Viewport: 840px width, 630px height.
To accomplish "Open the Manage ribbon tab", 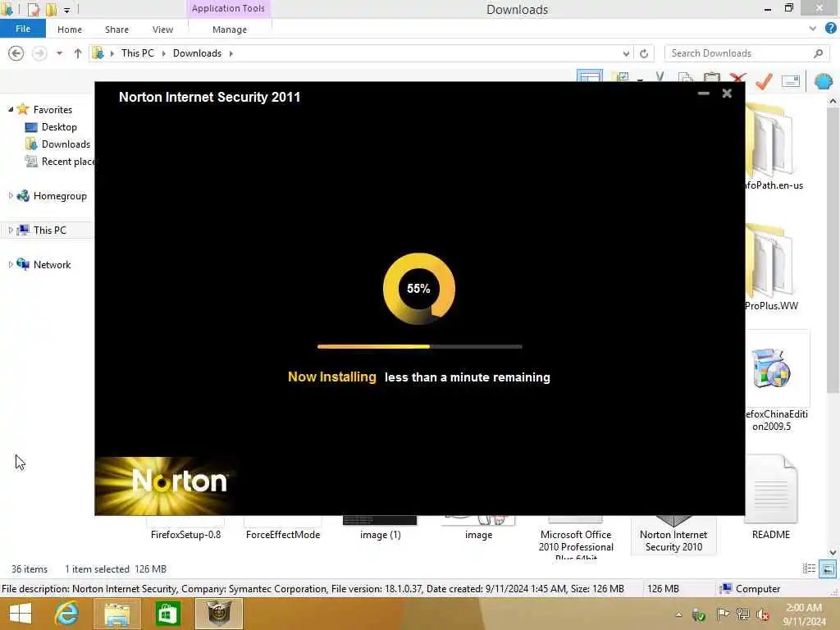I will (x=230, y=30).
